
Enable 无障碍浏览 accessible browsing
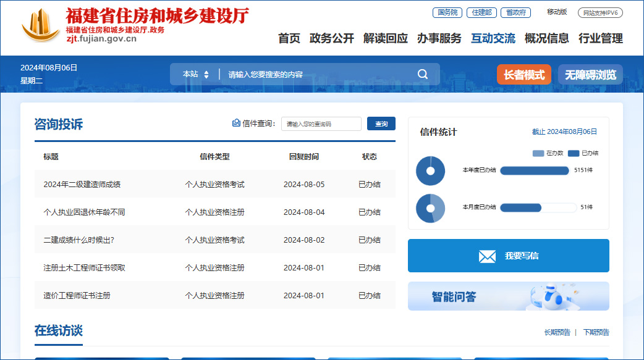pyautogui.click(x=590, y=75)
